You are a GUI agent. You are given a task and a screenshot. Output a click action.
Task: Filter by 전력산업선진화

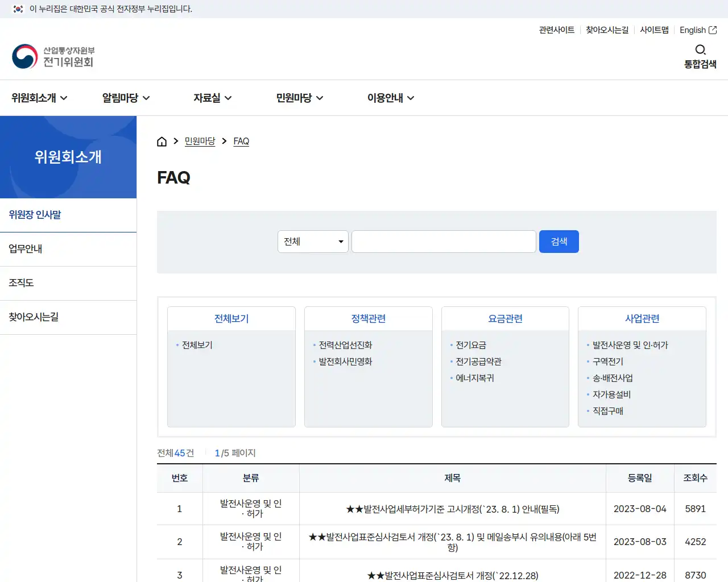point(345,345)
